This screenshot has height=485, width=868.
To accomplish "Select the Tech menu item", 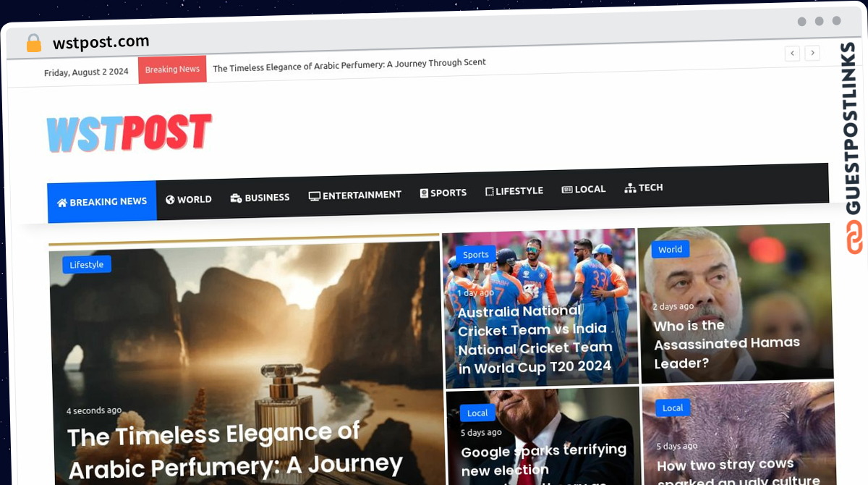I will [644, 187].
